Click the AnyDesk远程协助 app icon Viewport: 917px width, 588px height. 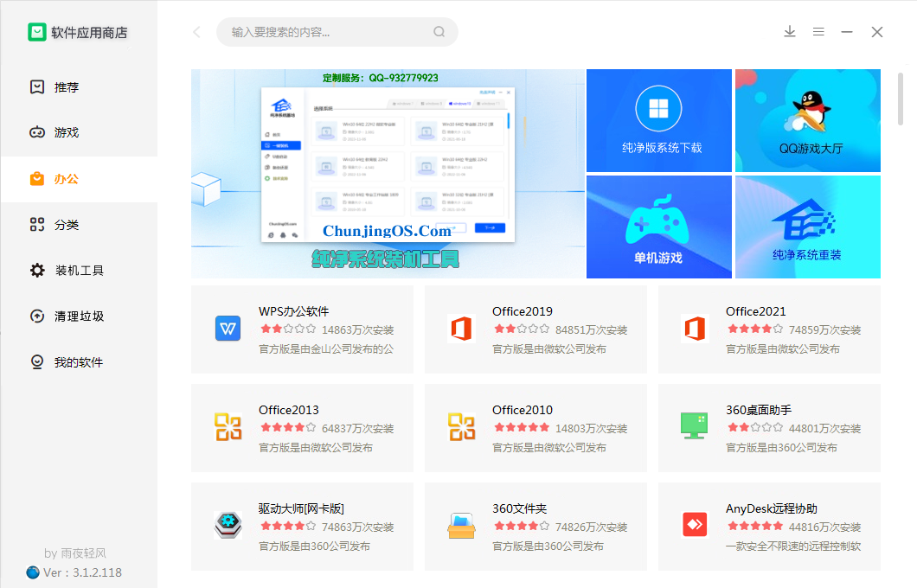coord(695,524)
